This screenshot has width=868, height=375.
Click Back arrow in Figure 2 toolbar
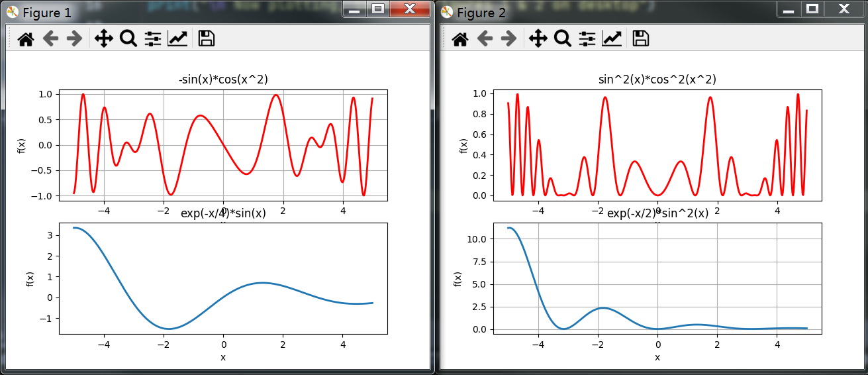pyautogui.click(x=485, y=39)
